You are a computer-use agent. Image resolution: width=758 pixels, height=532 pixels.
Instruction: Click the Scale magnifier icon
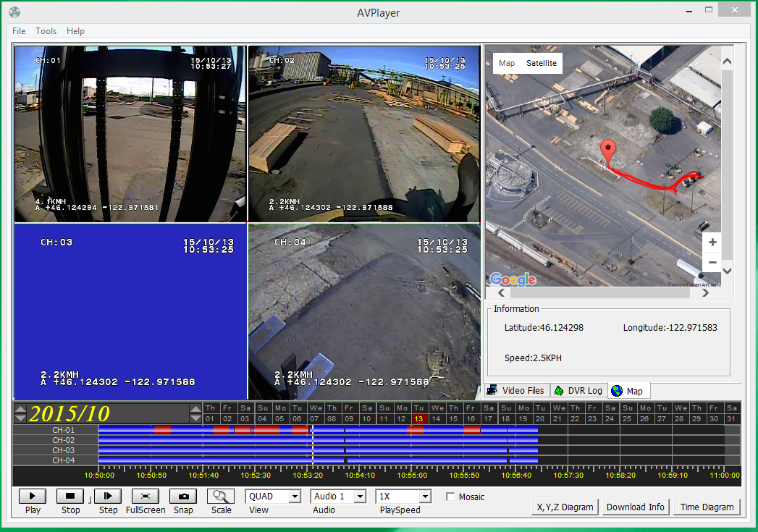(x=221, y=497)
